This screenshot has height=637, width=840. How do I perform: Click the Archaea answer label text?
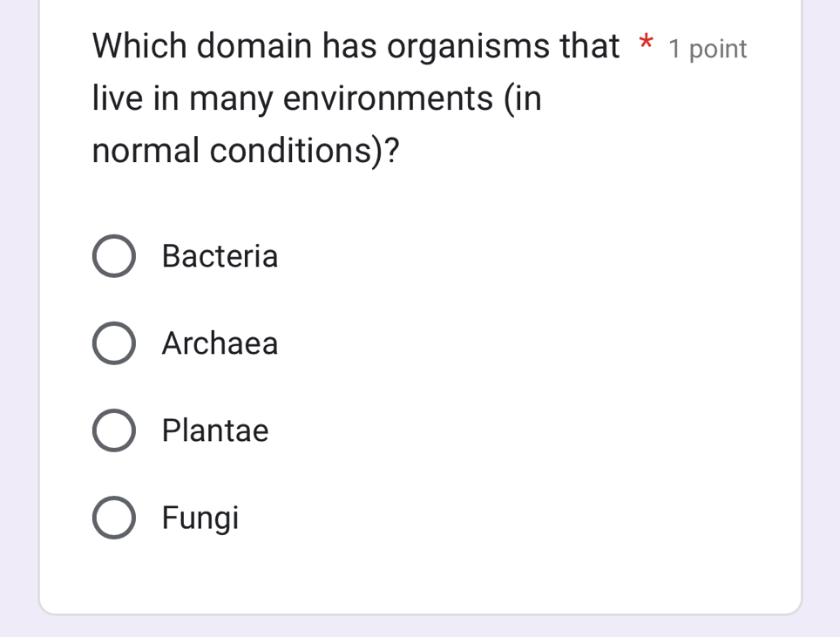220,343
